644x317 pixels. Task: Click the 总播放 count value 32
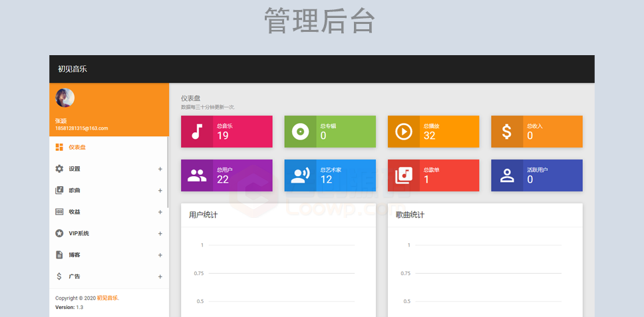tap(429, 136)
